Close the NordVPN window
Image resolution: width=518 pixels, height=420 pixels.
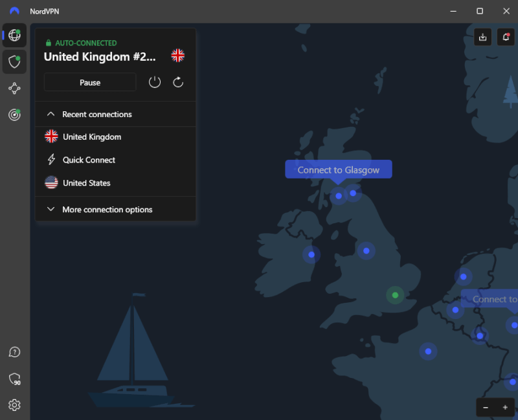click(x=506, y=11)
